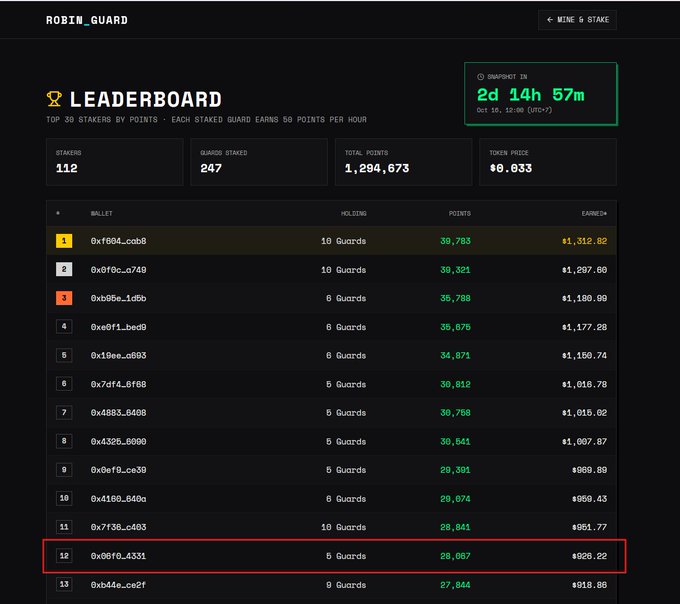
Task: Click the Stakers count 112
Action: [67, 168]
